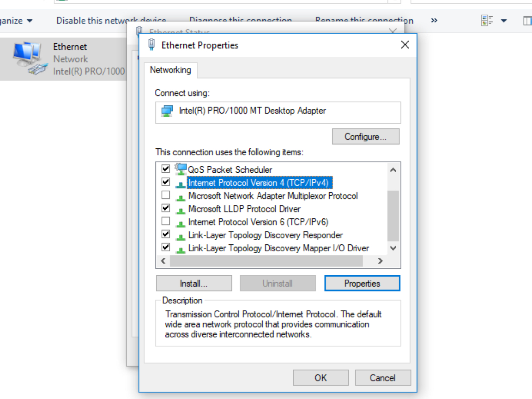Click Disable this network device
The height and width of the screenshot is (399, 532).
(x=111, y=21)
